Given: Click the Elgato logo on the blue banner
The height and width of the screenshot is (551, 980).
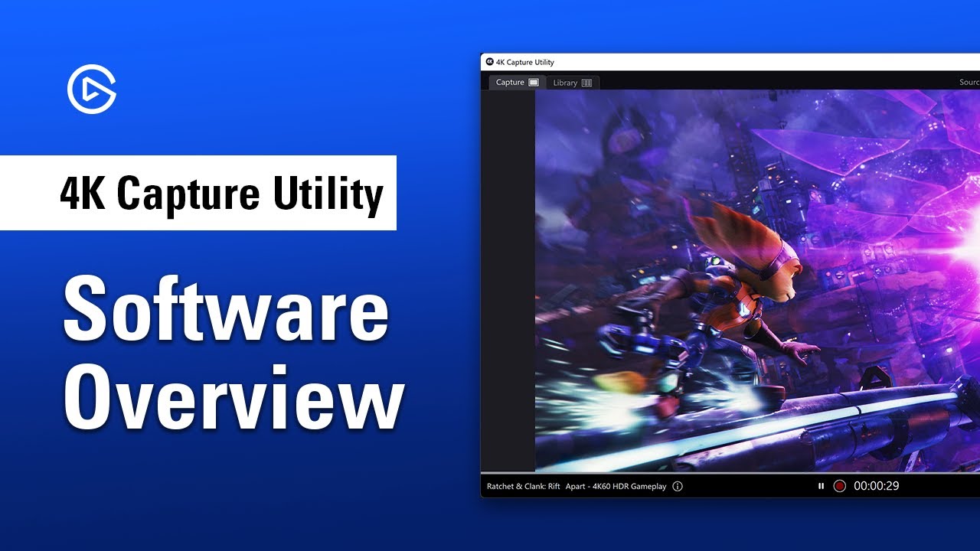Looking at the screenshot, I should click(x=92, y=90).
